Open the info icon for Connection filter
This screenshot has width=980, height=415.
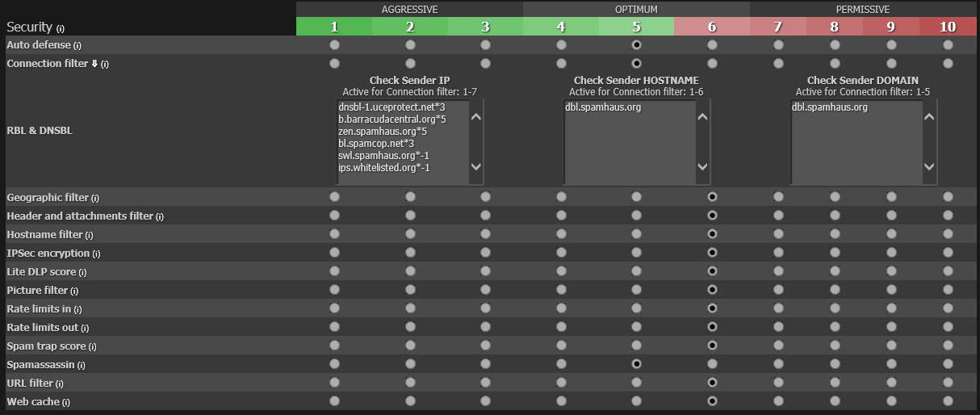tap(105, 65)
